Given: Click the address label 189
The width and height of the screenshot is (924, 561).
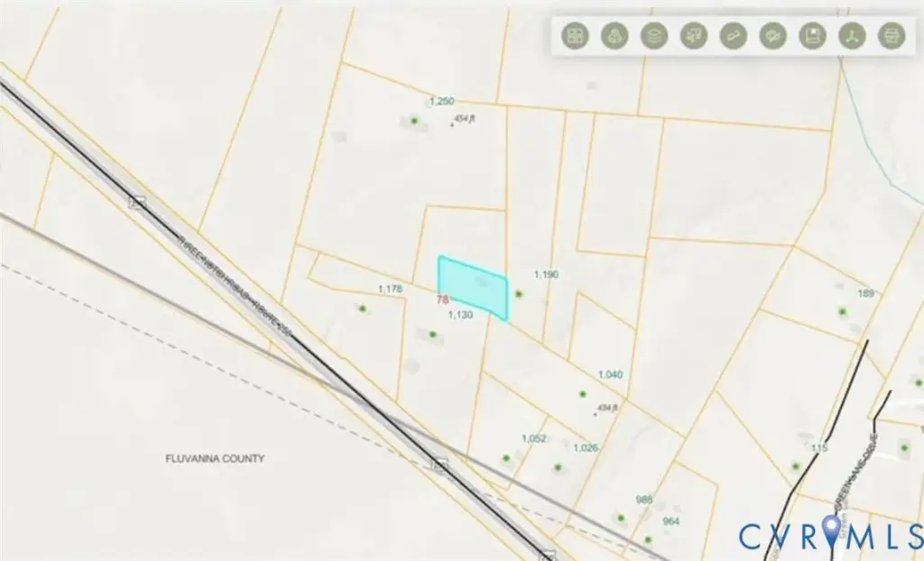Looking at the screenshot, I should point(865,293).
